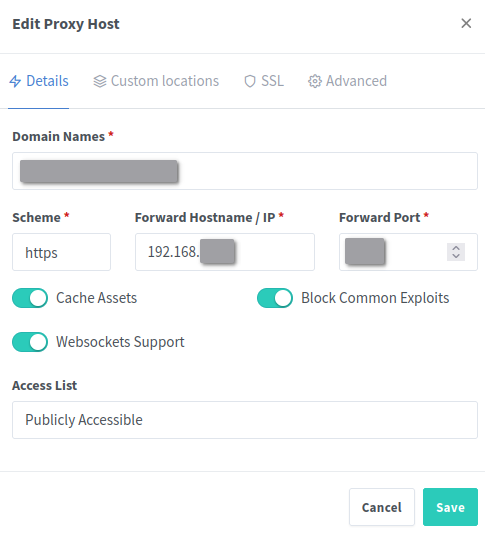
Task: Open the Scheme https dropdown
Action: click(x=62, y=252)
